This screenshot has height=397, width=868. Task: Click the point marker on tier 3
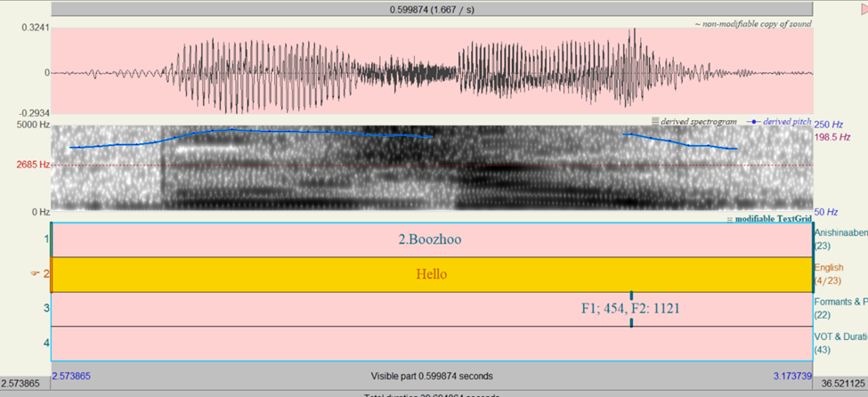click(x=631, y=309)
